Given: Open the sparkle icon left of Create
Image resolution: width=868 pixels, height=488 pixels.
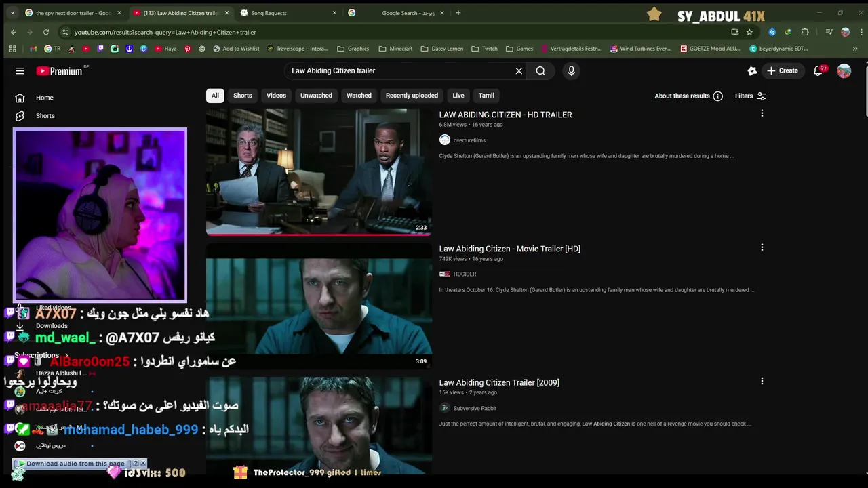Looking at the screenshot, I should (752, 70).
